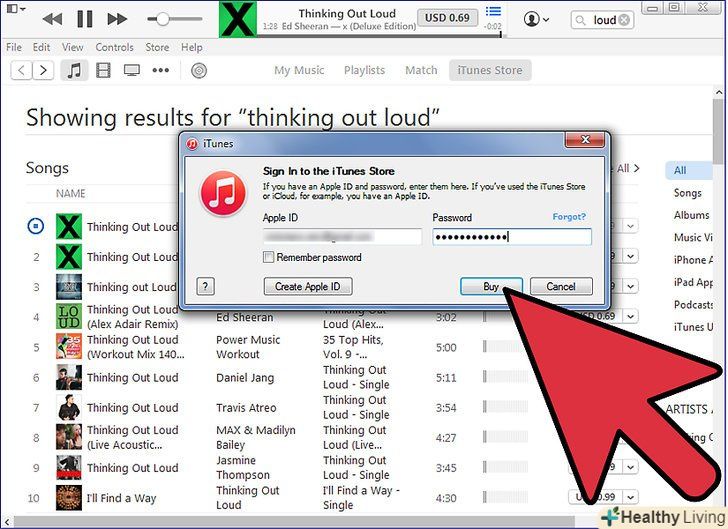Click the Travis Atreo song artwork
The height and width of the screenshot is (529, 728).
pos(69,407)
